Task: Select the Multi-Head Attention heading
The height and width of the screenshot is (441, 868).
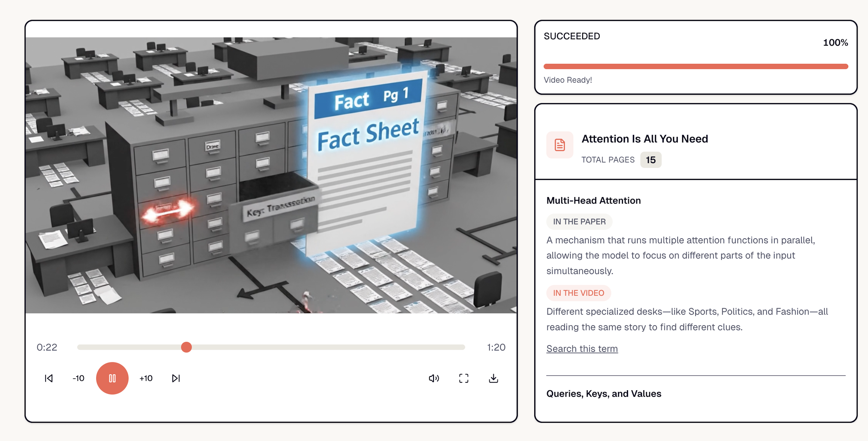Action: 593,200
